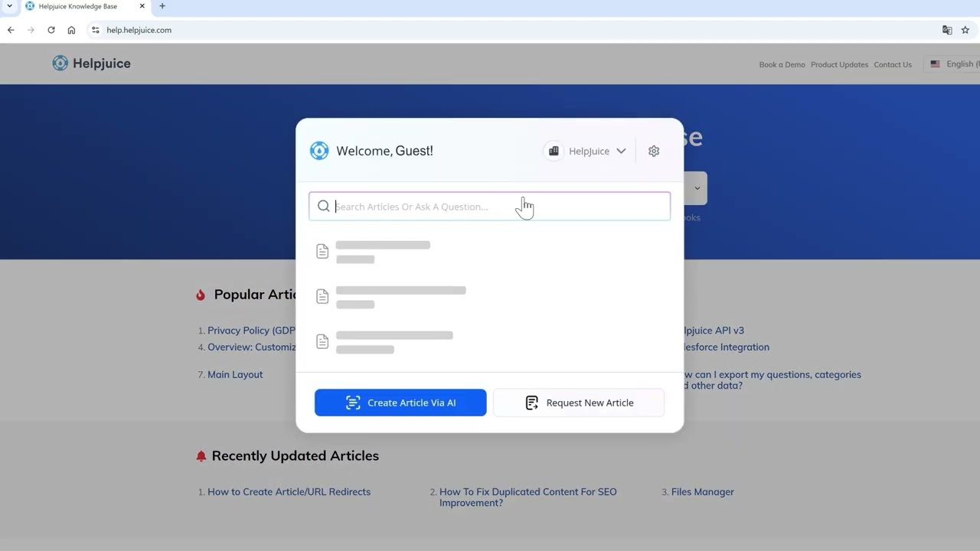Screen dimensions: 980x551
Task: Reload the page with the refresh icon
Action: (51, 30)
